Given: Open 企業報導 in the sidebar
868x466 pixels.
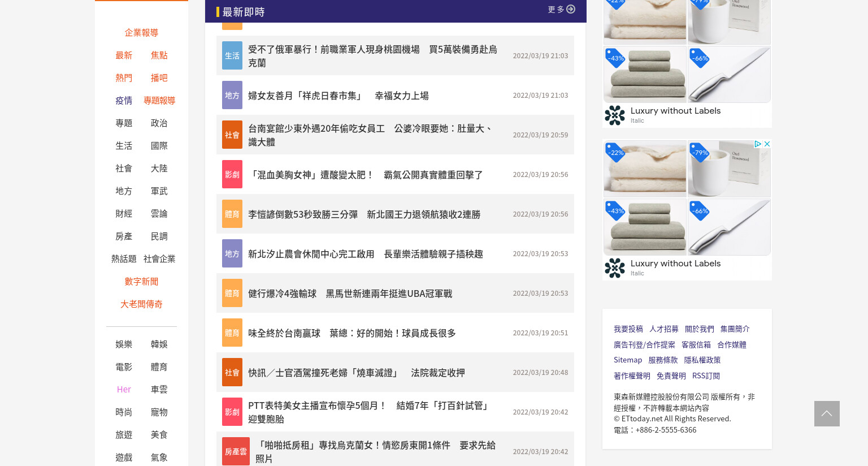Looking at the screenshot, I should coord(141,33).
